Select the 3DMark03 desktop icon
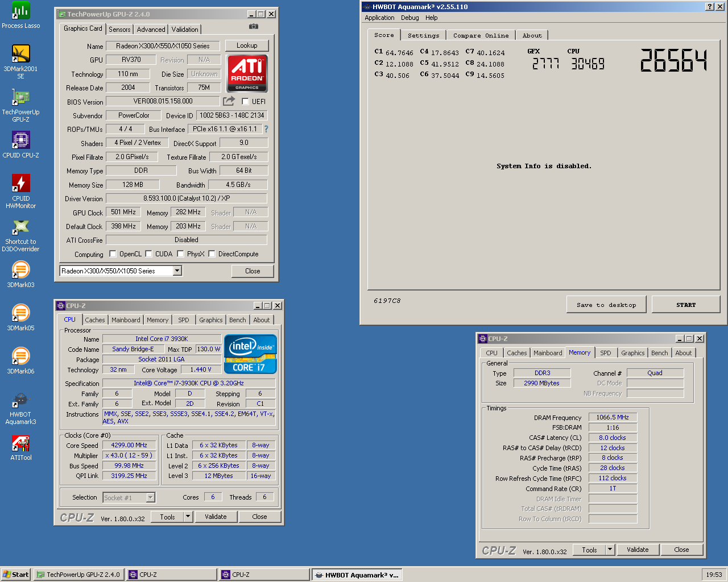728x582 pixels. coord(20,274)
